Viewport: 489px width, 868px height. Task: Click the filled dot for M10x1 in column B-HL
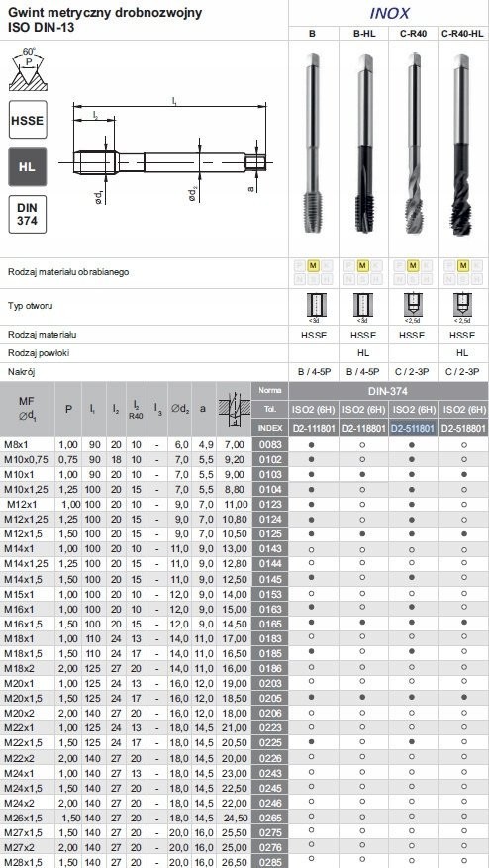coord(362,474)
